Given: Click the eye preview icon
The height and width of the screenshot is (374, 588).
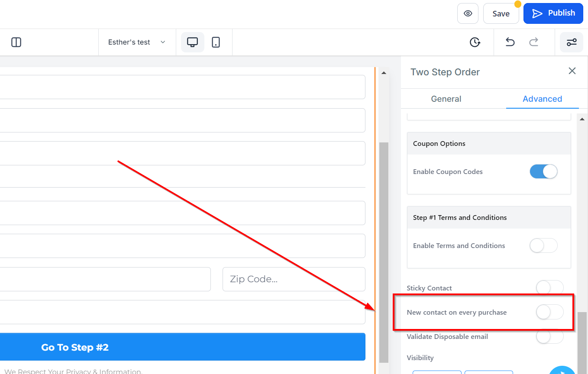Looking at the screenshot, I should tap(468, 13).
